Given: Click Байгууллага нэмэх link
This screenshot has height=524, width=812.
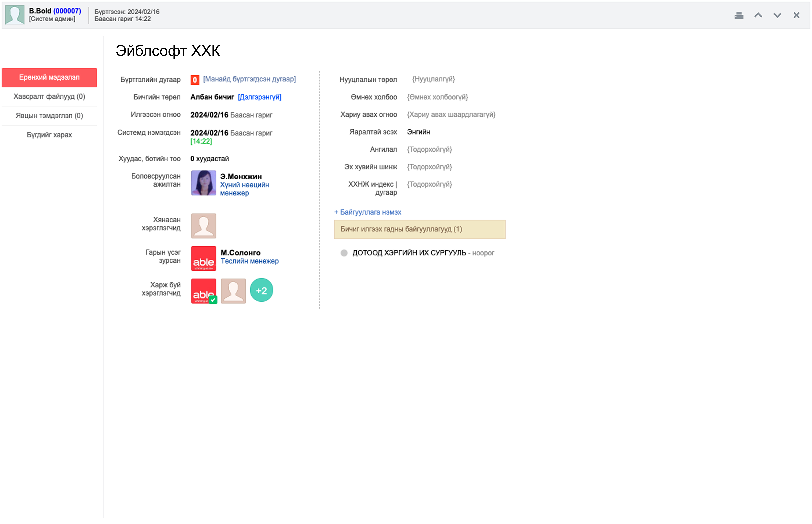Looking at the screenshot, I should (368, 212).
